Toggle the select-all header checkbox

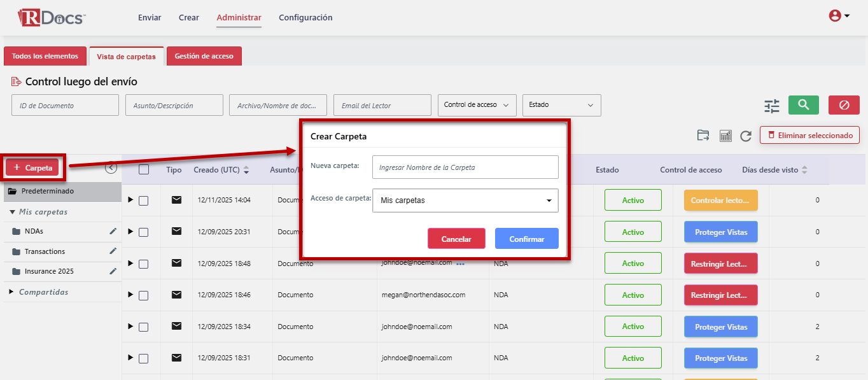click(144, 169)
